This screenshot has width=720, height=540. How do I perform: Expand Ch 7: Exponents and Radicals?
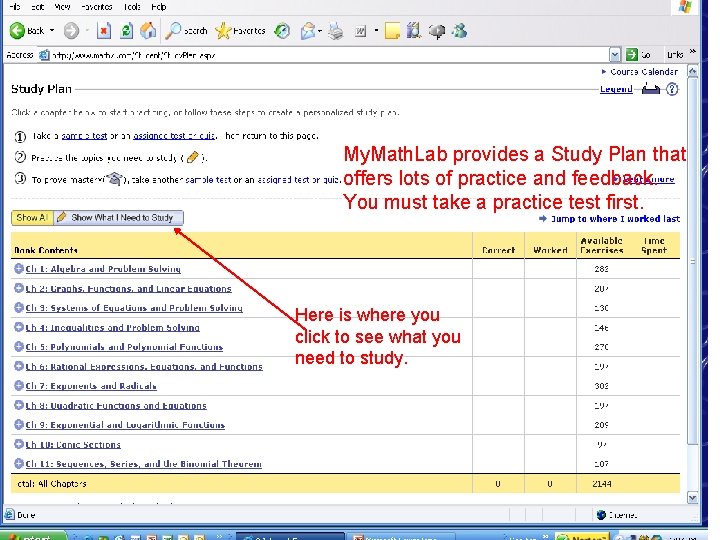[x=18, y=386]
